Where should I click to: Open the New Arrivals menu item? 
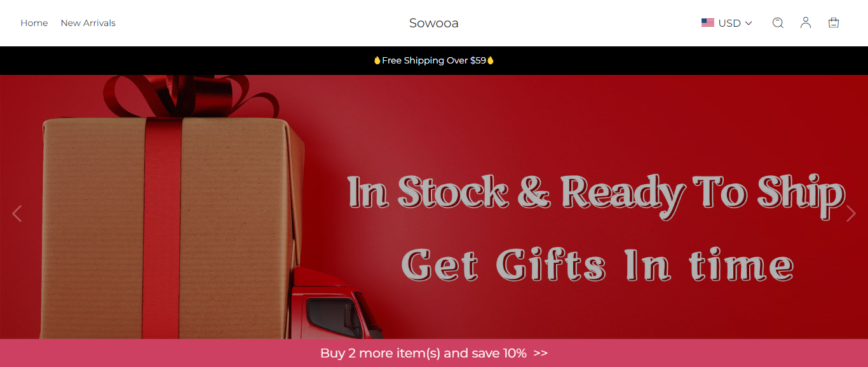(88, 23)
